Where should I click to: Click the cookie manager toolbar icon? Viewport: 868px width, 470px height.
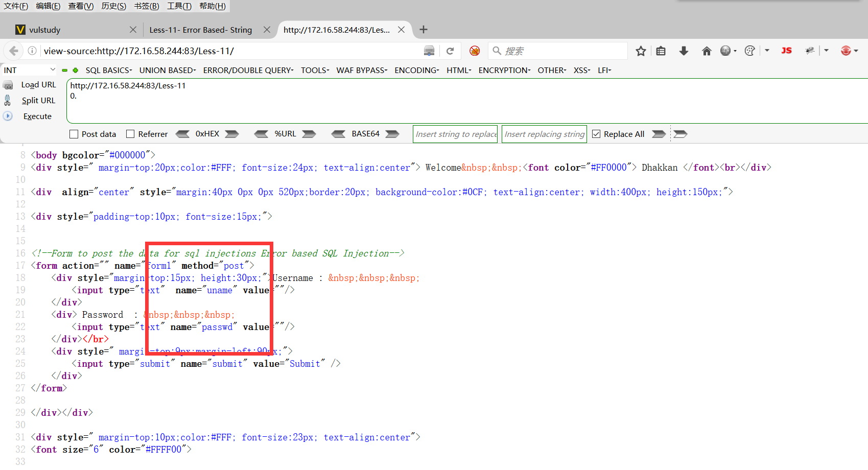[749, 51]
